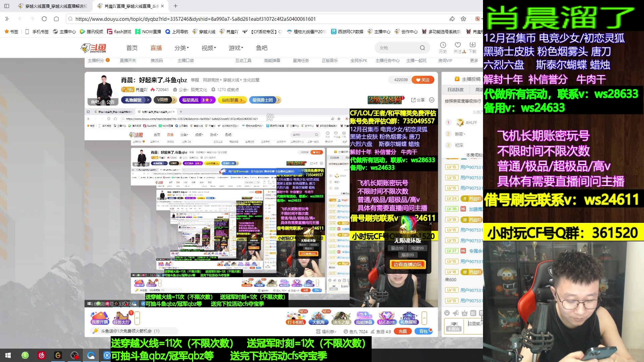Click the 下载 download icon
This screenshot has width=644, height=362.
[472, 45]
